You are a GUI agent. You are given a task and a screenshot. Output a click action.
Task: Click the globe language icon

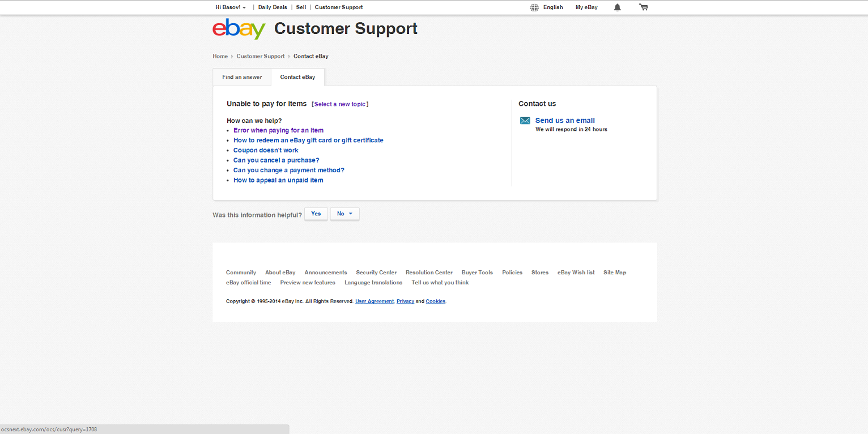coord(534,7)
